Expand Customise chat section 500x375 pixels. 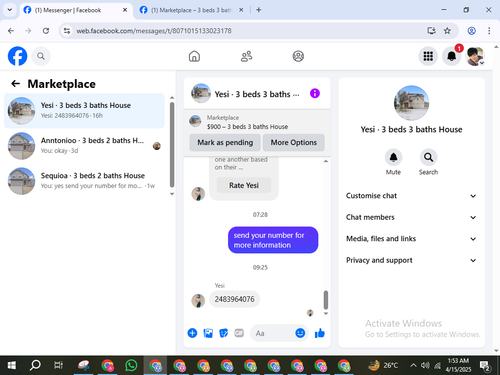pos(411,196)
